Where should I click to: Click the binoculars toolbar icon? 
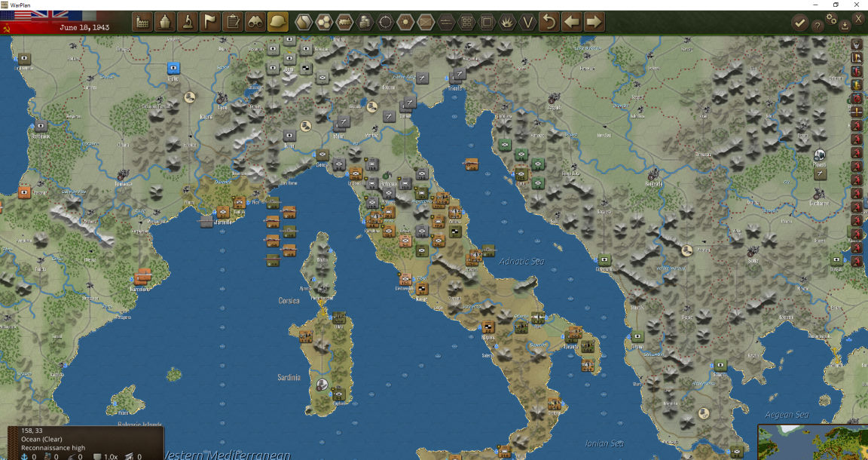coord(255,22)
